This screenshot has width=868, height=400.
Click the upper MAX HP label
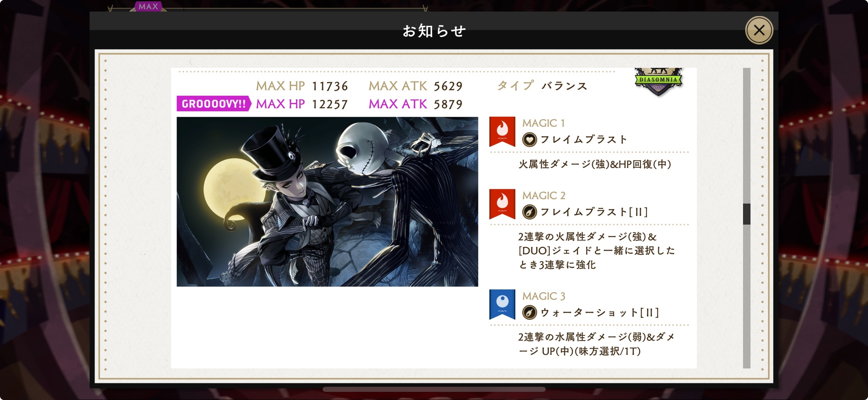281,86
